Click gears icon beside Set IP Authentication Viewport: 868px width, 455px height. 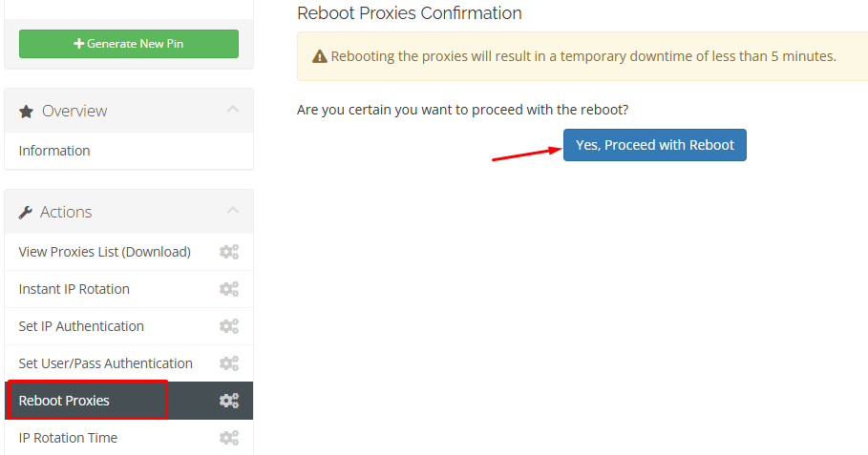tap(229, 326)
